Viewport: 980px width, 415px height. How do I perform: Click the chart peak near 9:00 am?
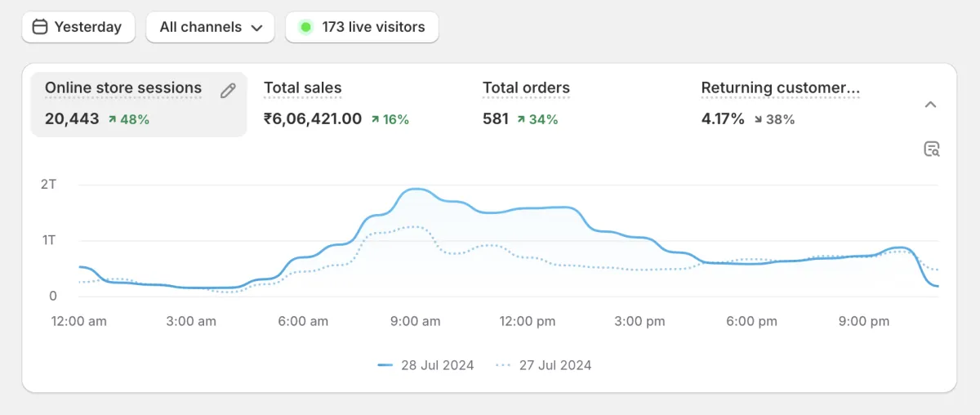click(x=416, y=189)
